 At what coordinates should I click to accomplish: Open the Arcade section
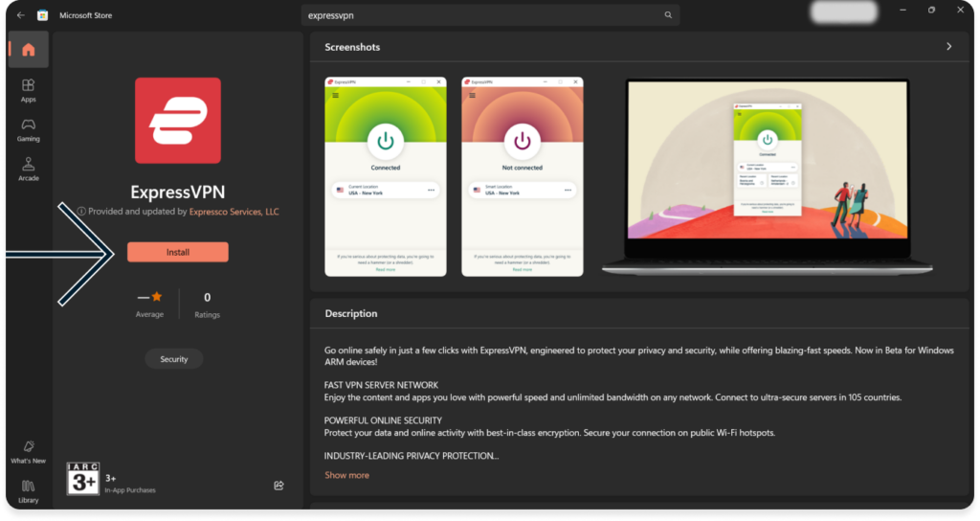29,170
